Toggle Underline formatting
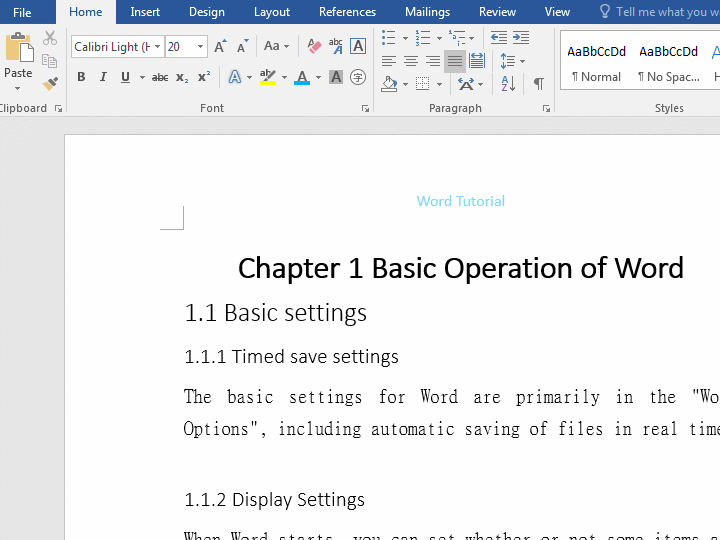Screen dimensions: 720x540 [125, 77]
